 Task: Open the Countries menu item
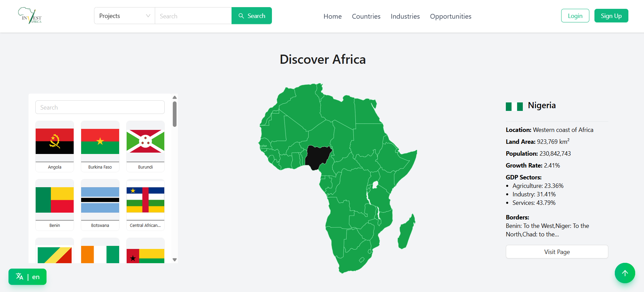click(366, 16)
